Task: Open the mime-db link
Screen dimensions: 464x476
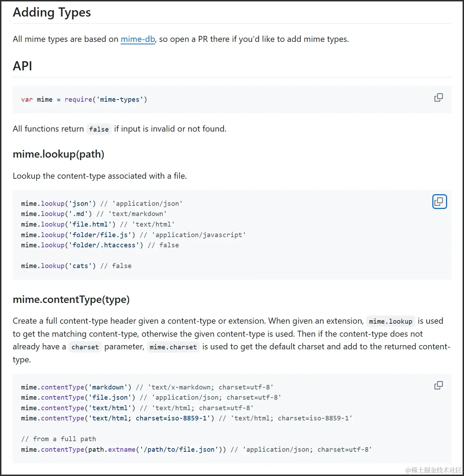Action: pos(138,39)
